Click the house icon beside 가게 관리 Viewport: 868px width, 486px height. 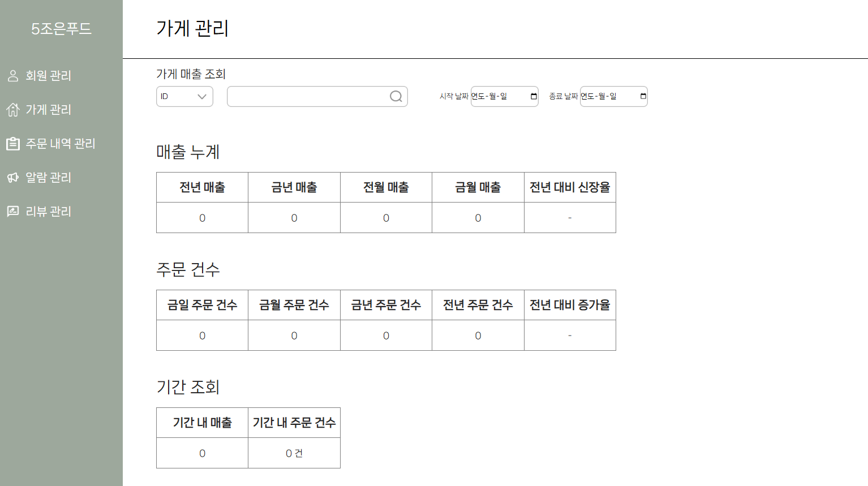point(13,110)
